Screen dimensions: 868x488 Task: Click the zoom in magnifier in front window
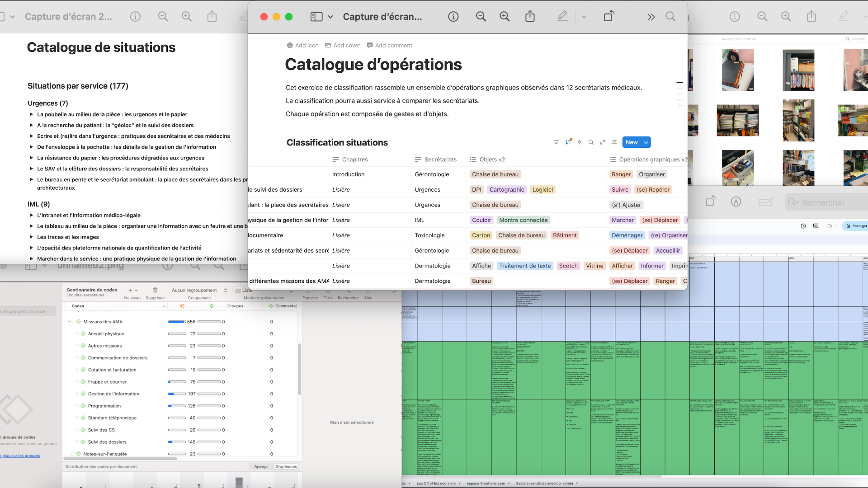[x=505, y=17]
